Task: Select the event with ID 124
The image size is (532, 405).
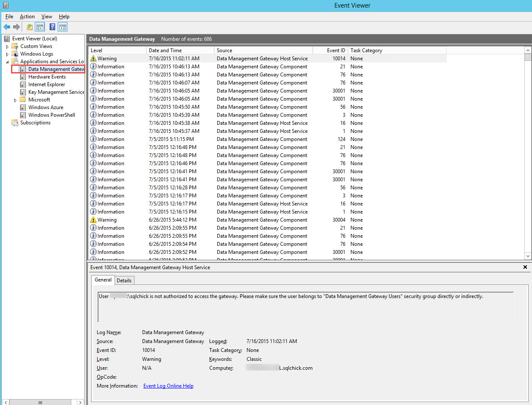Action: tap(267, 139)
